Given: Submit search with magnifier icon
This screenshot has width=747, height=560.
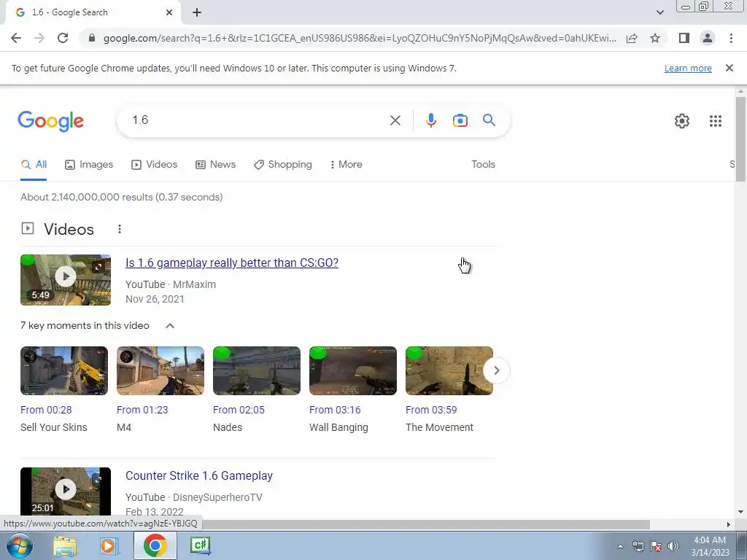Looking at the screenshot, I should 489,120.
